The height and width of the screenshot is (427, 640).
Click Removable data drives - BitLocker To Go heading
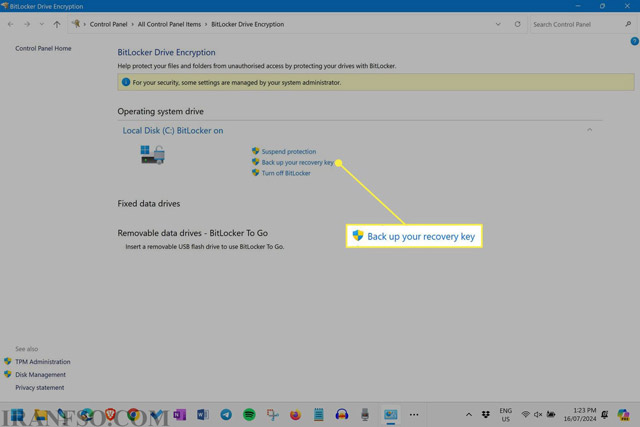(193, 233)
